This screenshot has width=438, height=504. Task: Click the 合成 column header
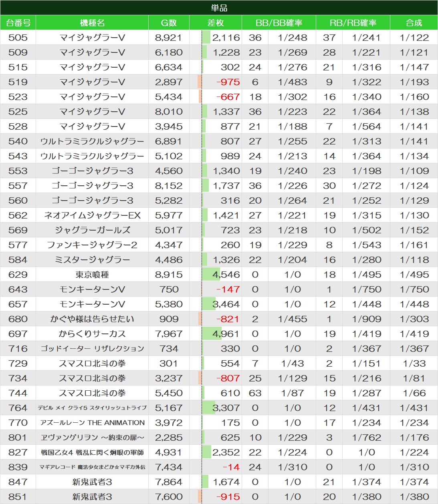[x=414, y=23]
